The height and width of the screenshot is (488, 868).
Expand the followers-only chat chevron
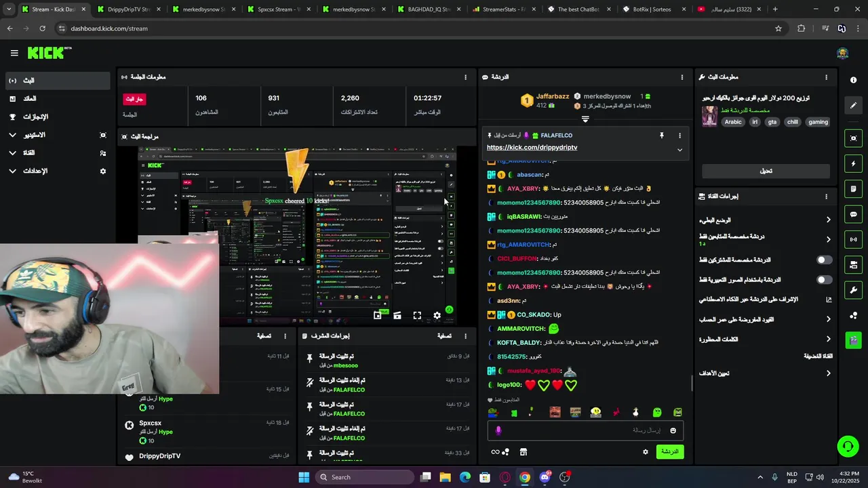(828, 239)
